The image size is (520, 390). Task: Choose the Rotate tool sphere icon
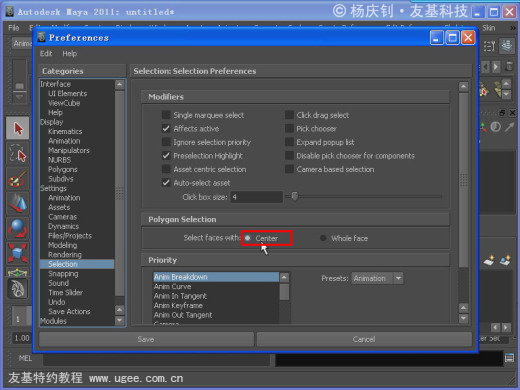(x=18, y=228)
